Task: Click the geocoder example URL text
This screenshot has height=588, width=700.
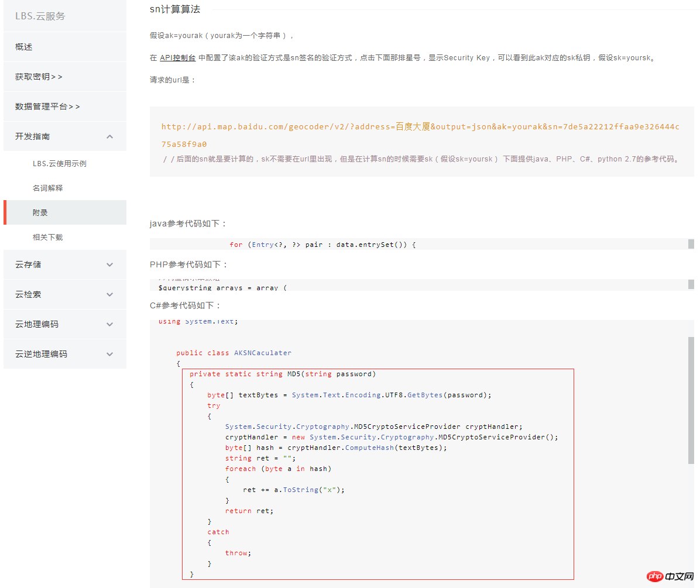Action: [420, 135]
